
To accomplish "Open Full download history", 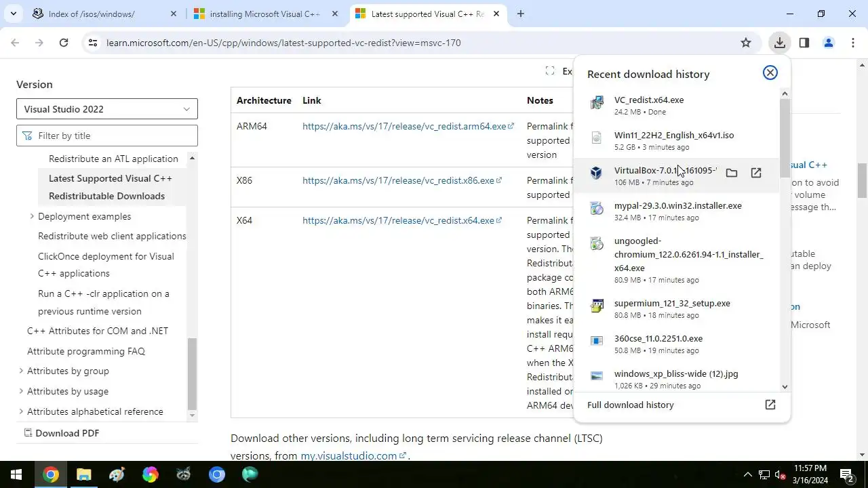I will click(631, 405).
